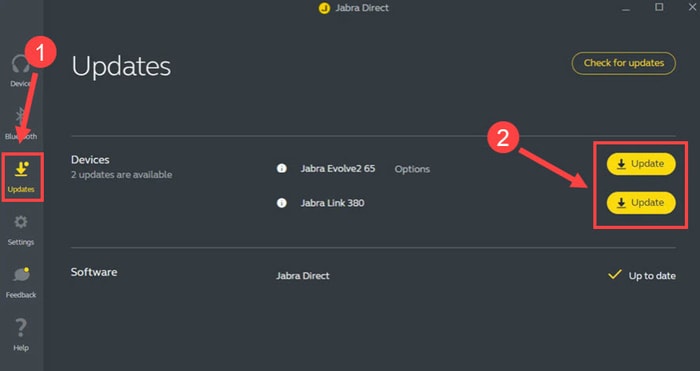
Task: Click the Up to date status
Action: click(642, 275)
